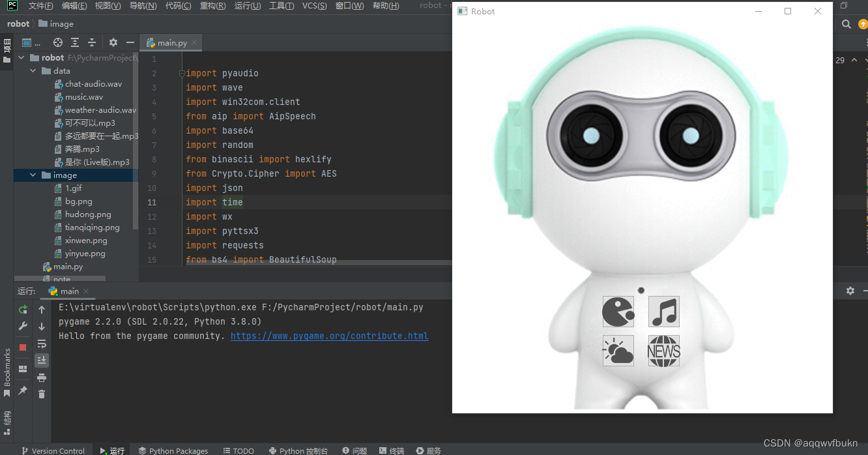Toggle soft-wrap in the Run console
Image resolution: width=868 pixels, height=455 pixels.
[42, 344]
